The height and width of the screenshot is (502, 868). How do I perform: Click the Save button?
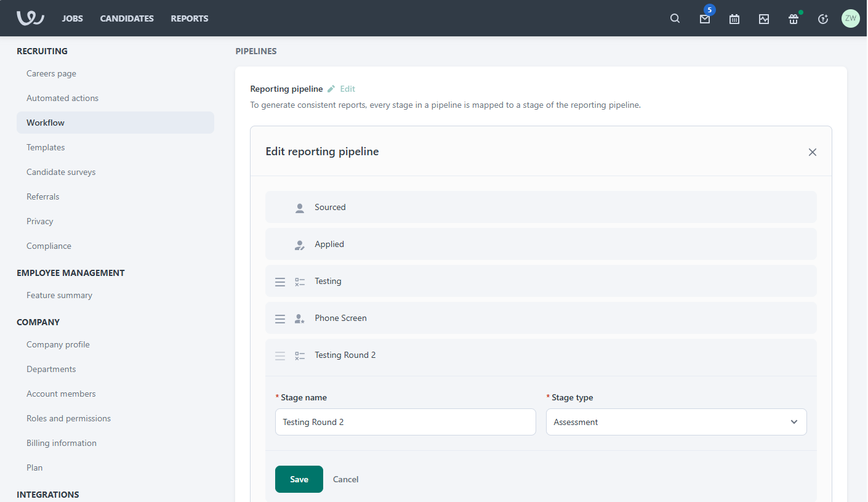(x=299, y=479)
